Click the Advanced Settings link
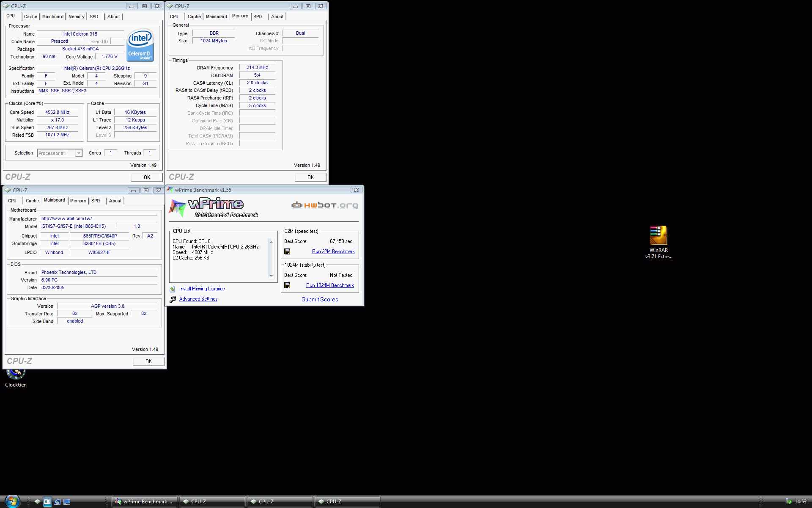This screenshot has height=508, width=812. pos(198,299)
